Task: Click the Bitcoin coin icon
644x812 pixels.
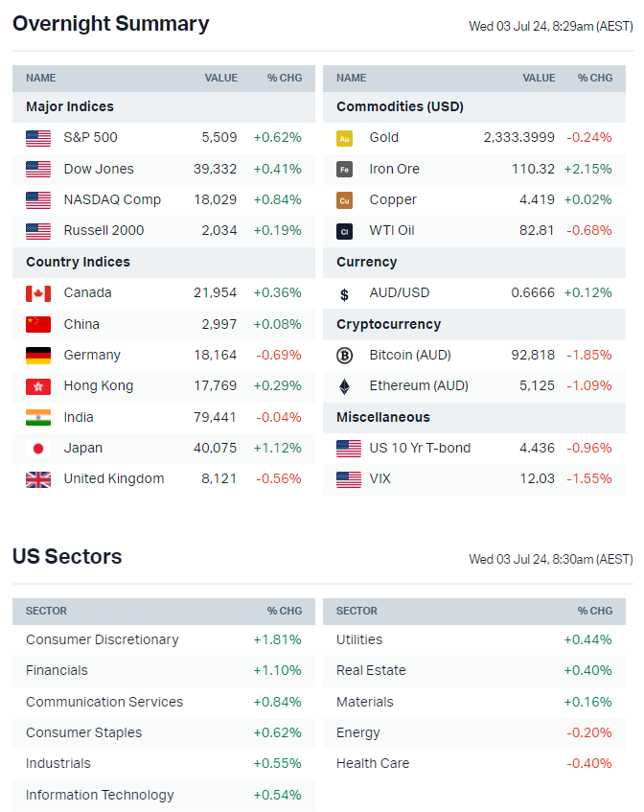Action: tap(344, 356)
